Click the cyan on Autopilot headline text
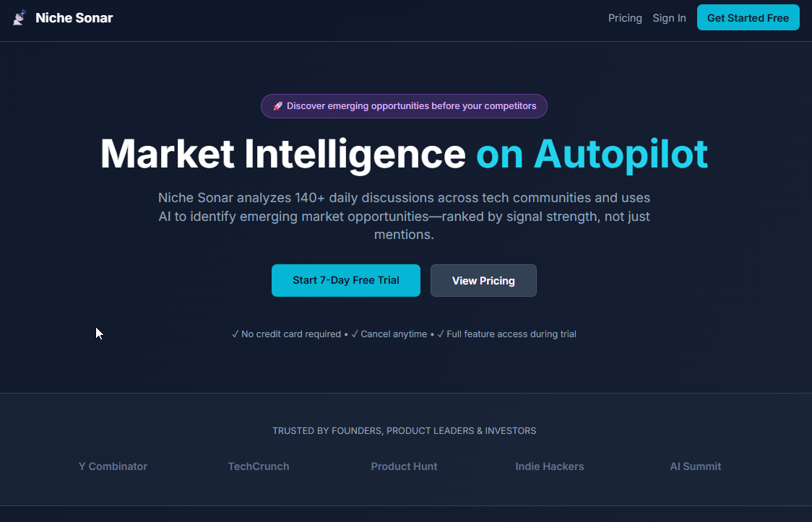 coord(592,155)
